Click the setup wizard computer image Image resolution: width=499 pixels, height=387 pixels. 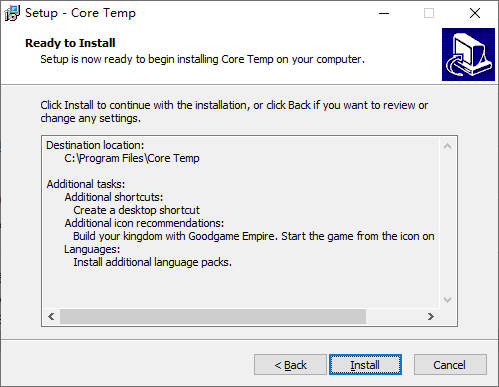point(468,54)
